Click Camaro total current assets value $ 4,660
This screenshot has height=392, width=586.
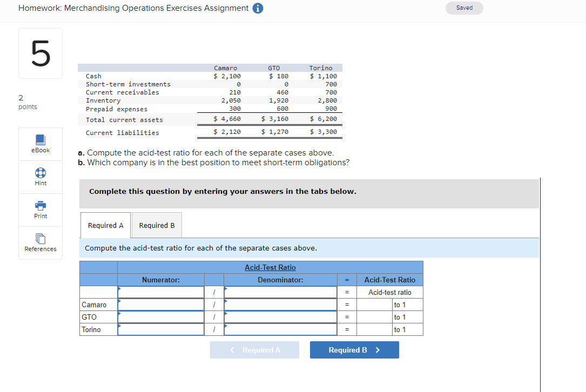[227, 119]
